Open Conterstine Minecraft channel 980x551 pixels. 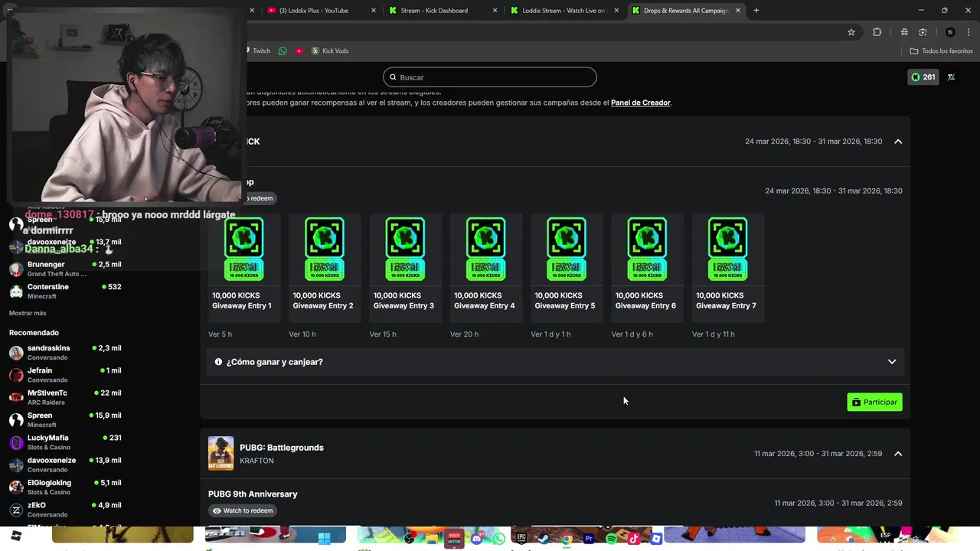pos(65,292)
